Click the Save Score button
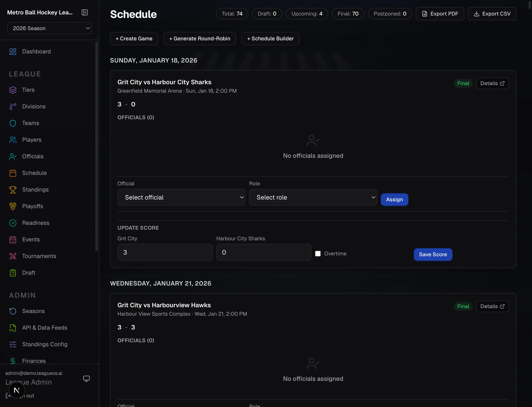The height and width of the screenshot is (407, 532). pos(433,254)
